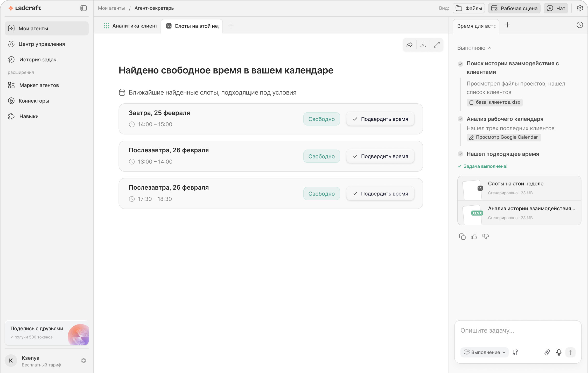Attach a file with paperclip icon
This screenshot has height=373, width=588.
pyautogui.click(x=547, y=352)
